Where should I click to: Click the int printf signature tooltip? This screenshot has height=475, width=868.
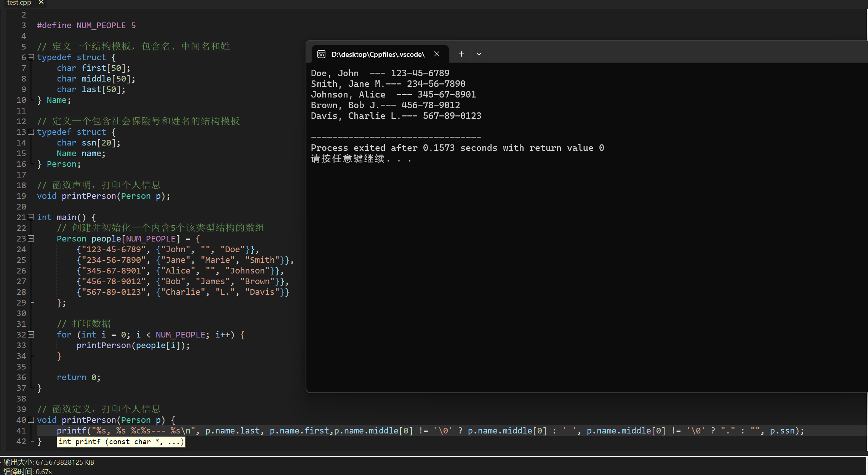coord(121,442)
